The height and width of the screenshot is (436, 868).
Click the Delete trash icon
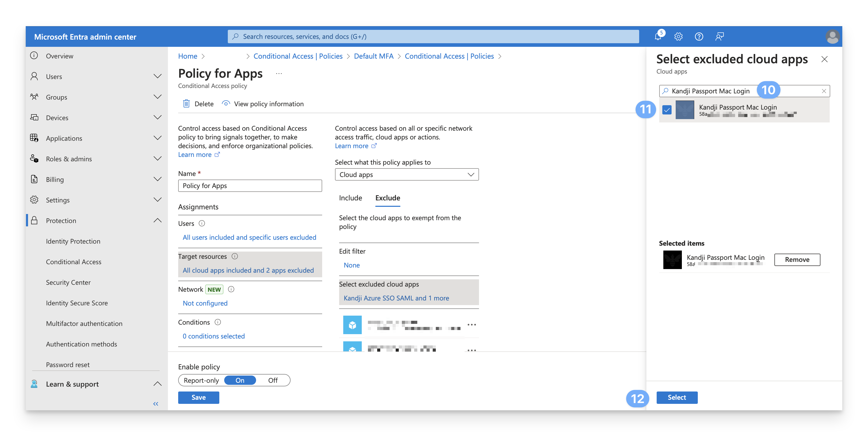[x=186, y=103]
